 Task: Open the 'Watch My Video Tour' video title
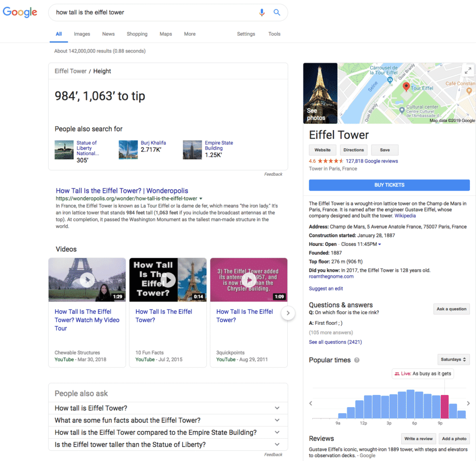(x=87, y=320)
